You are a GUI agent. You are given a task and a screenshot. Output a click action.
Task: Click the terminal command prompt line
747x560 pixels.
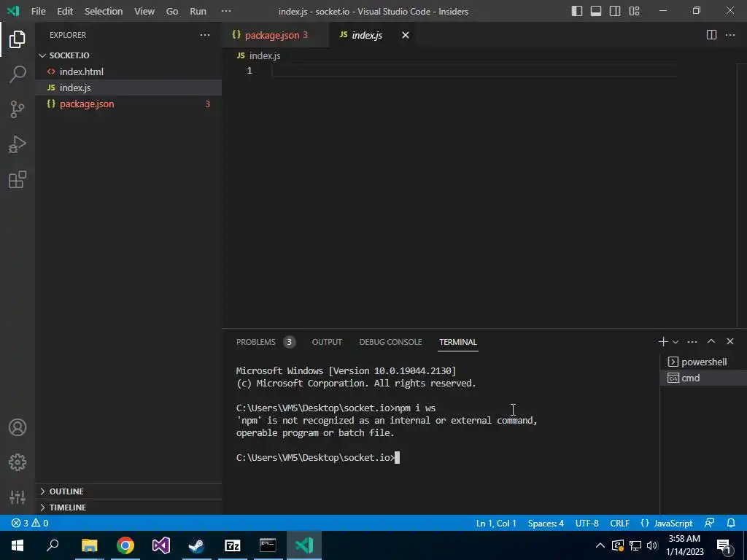[x=318, y=458]
